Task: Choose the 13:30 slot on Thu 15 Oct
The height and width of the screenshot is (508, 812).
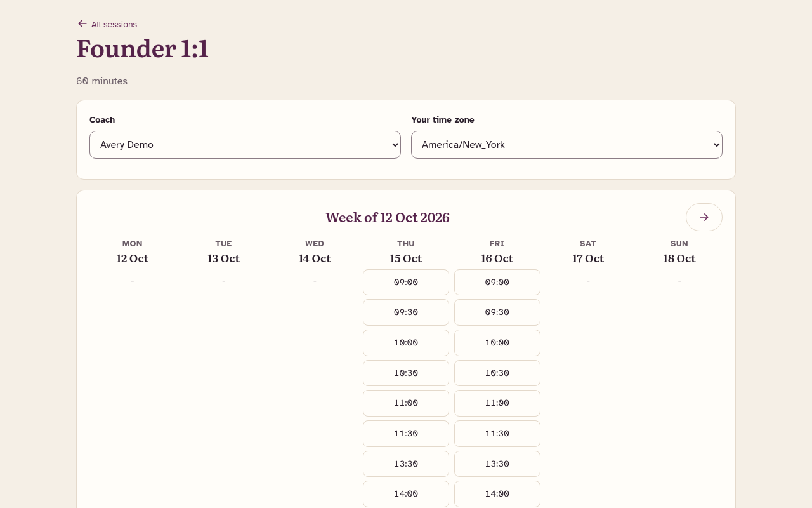Action: tap(406, 464)
